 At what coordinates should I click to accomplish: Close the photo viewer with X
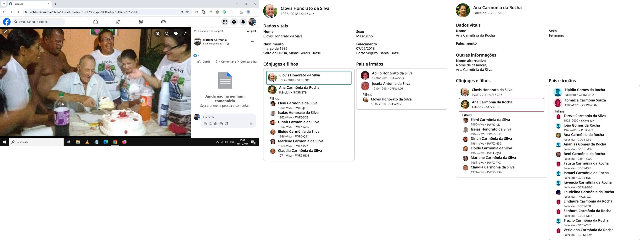point(5,32)
